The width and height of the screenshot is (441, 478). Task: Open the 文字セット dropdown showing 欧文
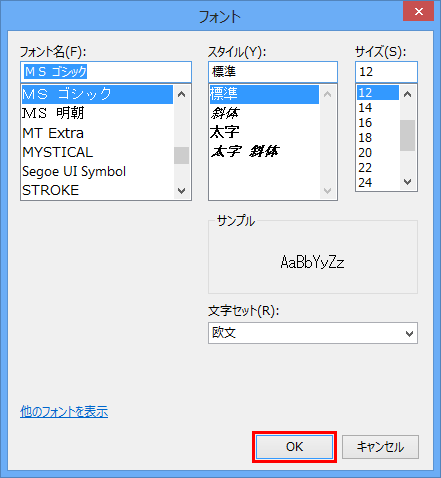pyautogui.click(x=313, y=333)
